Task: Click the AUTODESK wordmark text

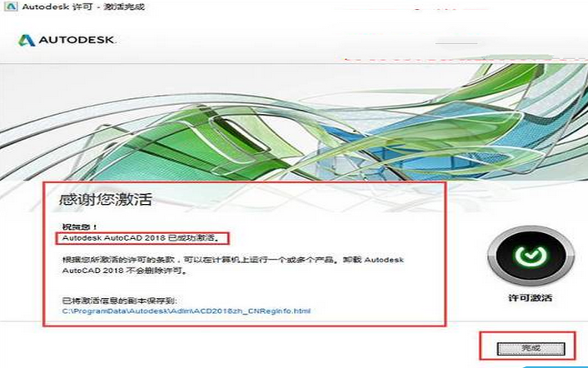Action: point(75,40)
